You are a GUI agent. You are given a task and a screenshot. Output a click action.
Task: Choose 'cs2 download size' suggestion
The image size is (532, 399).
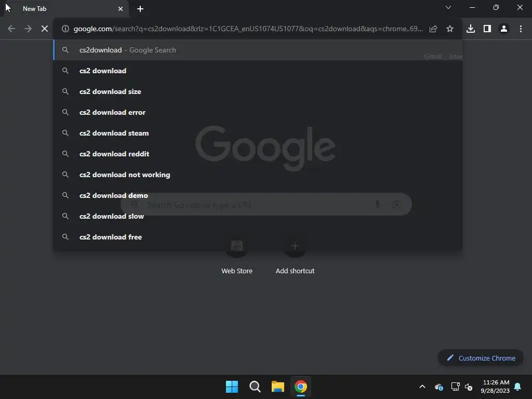(258, 91)
